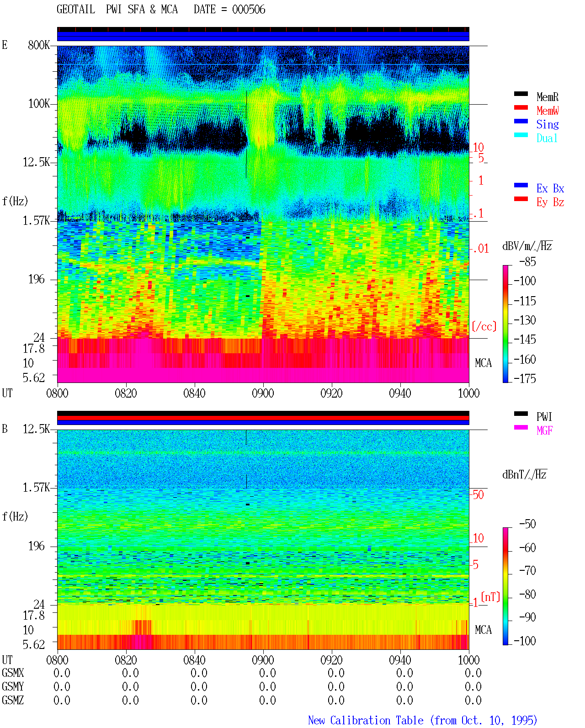585x728 pixels.
Task: Click the Sing legend label
Action: coord(548,124)
